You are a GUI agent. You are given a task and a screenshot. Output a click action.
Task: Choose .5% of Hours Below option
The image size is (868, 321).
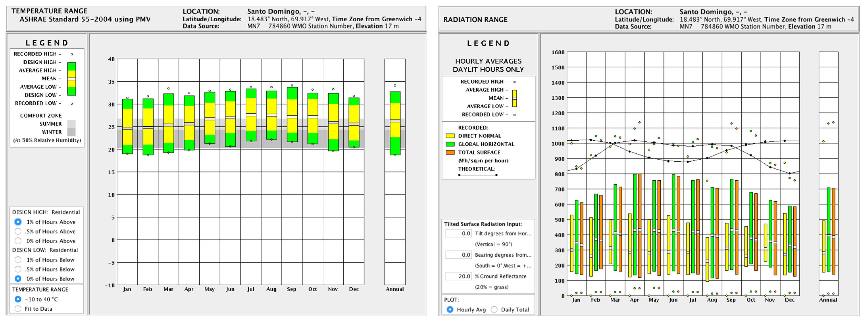click(x=18, y=269)
